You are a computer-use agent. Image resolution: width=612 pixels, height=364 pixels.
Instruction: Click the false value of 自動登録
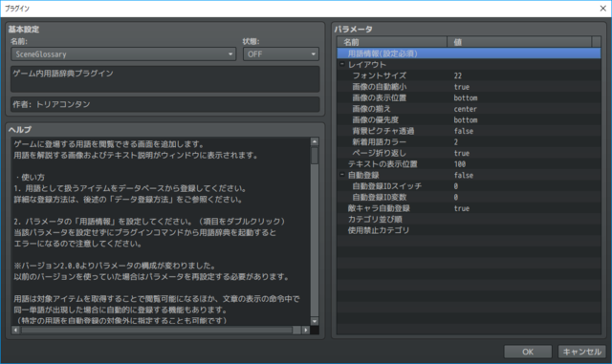pos(463,175)
